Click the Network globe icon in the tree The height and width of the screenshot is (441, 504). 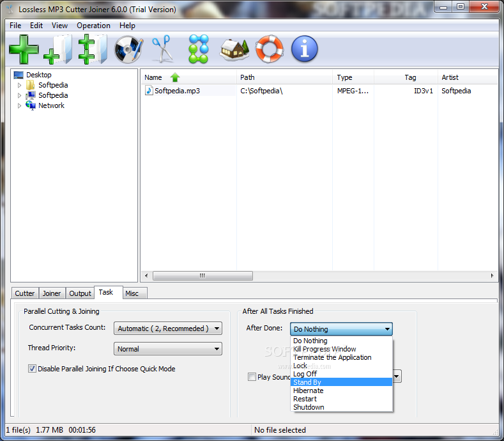coord(31,105)
